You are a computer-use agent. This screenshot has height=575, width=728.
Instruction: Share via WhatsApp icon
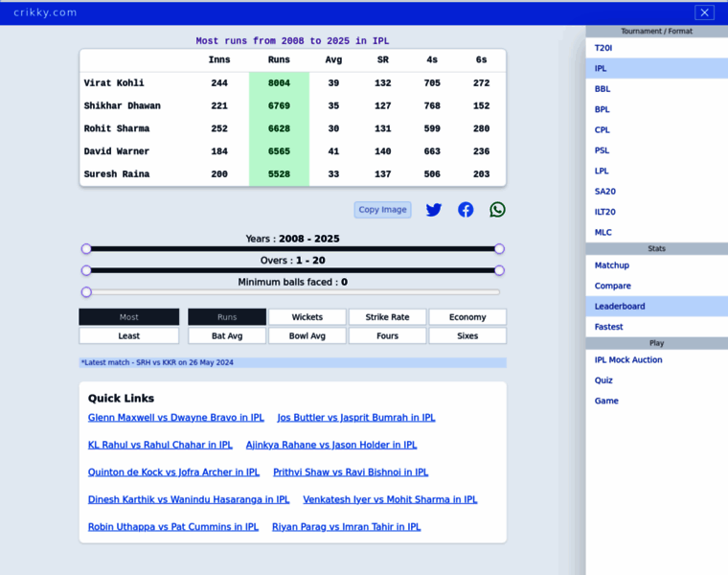(x=497, y=210)
